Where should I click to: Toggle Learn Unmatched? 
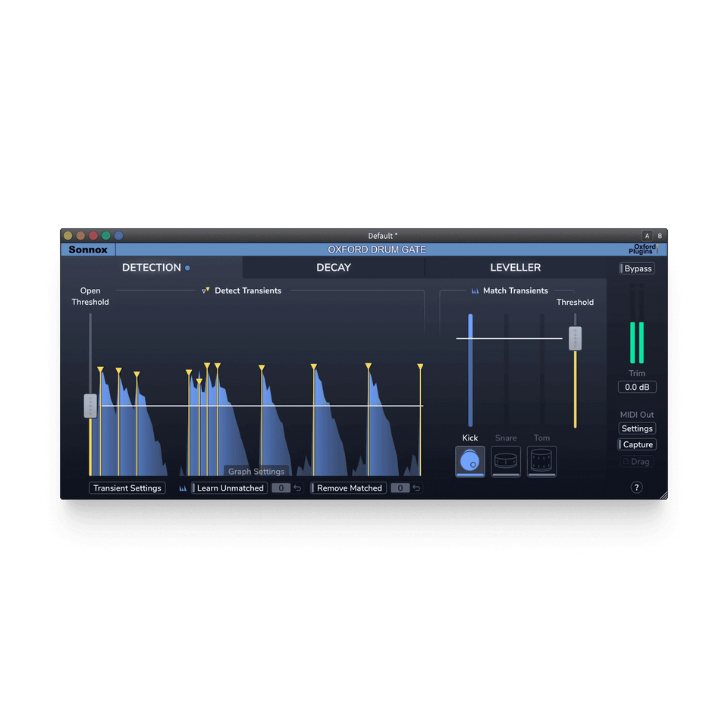point(229,488)
